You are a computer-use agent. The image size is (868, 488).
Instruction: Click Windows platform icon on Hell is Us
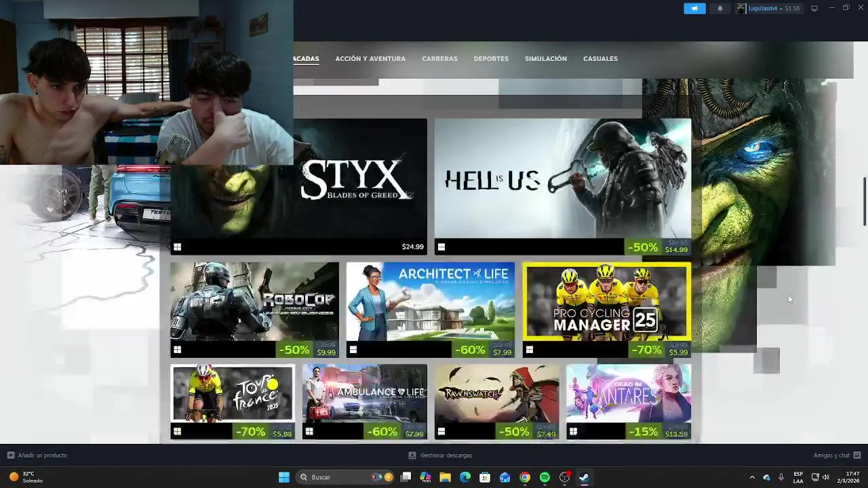pos(441,247)
